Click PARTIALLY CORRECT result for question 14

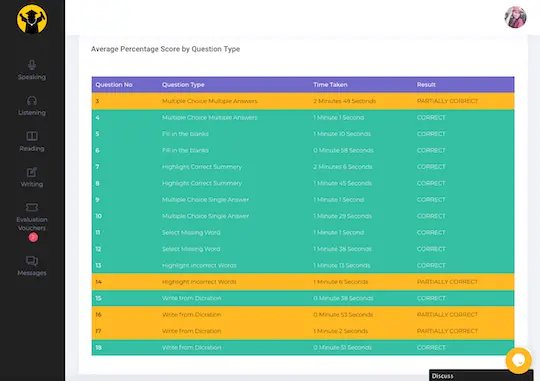pos(447,282)
